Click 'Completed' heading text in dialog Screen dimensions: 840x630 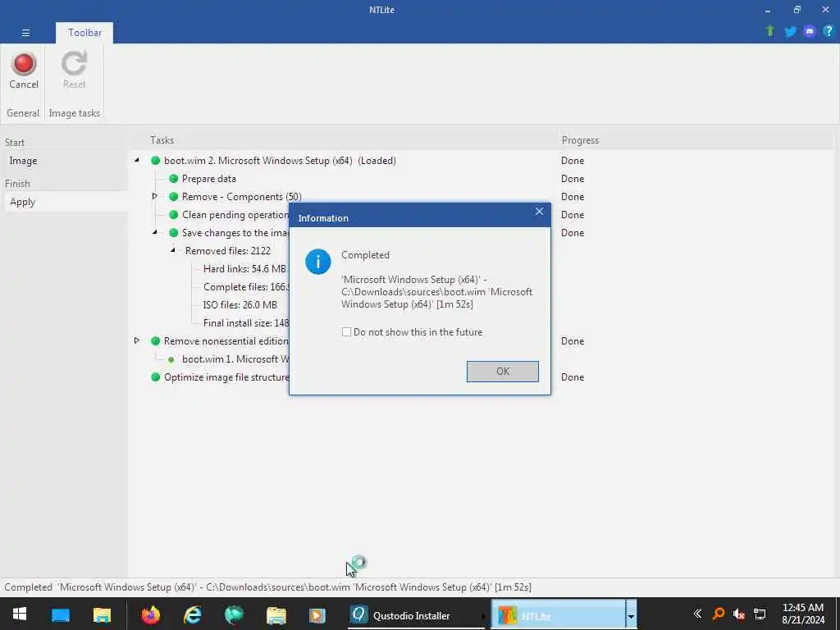tap(365, 255)
